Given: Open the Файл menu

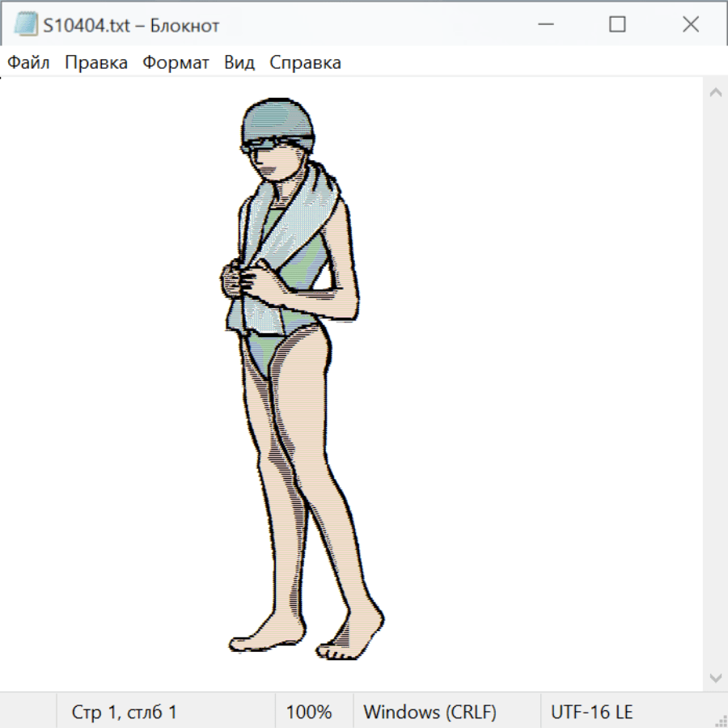Looking at the screenshot, I should pyautogui.click(x=29, y=63).
